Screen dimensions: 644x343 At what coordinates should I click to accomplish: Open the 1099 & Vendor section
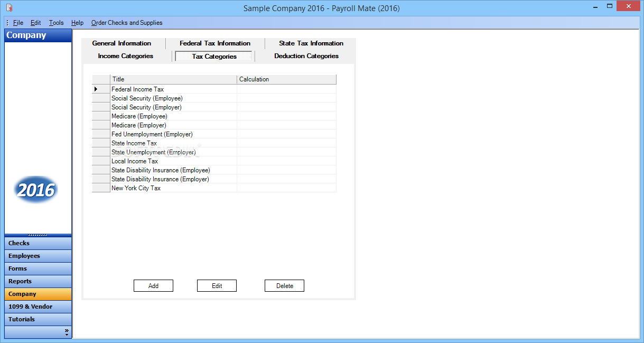38,307
